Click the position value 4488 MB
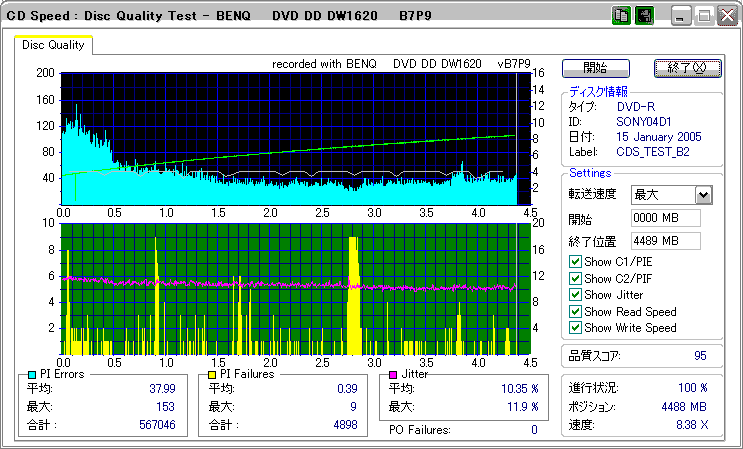Screen dimensions: 743x449 tap(684, 406)
